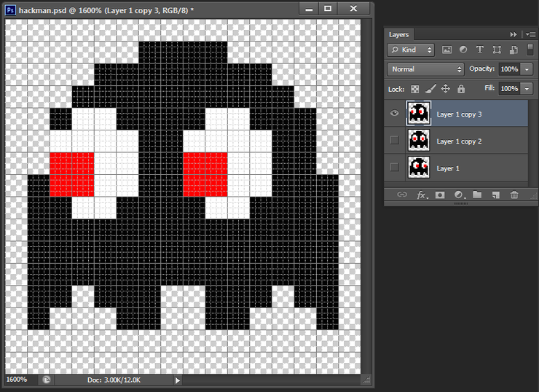Lock transparent pixels icon

415,89
